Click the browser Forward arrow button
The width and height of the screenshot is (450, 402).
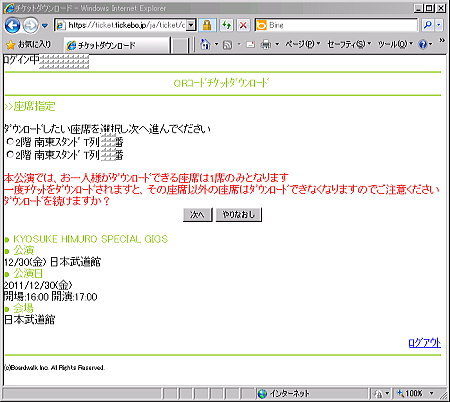click(30, 25)
